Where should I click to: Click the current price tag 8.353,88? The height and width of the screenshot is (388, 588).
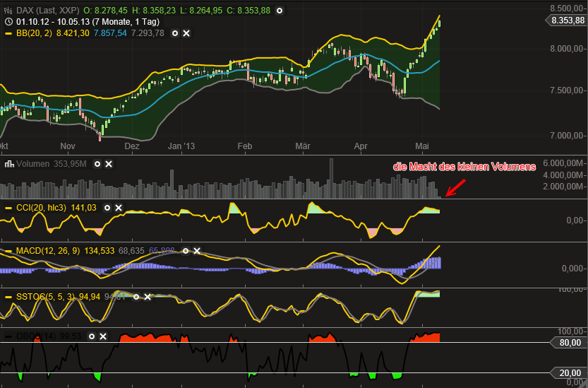(x=567, y=20)
